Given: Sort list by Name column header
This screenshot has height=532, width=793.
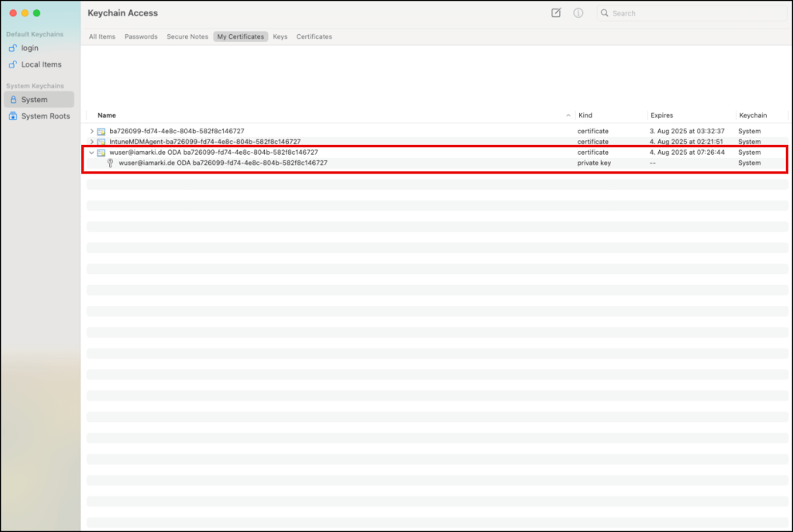Looking at the screenshot, I should tap(107, 115).
